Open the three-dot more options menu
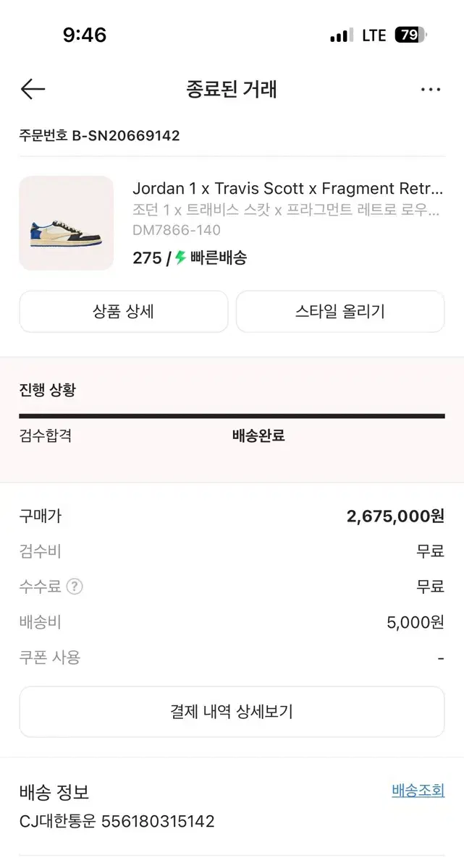 [x=430, y=90]
